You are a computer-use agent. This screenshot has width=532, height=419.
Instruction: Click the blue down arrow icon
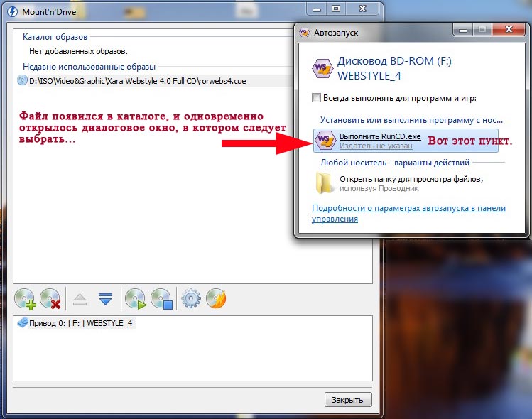106,299
